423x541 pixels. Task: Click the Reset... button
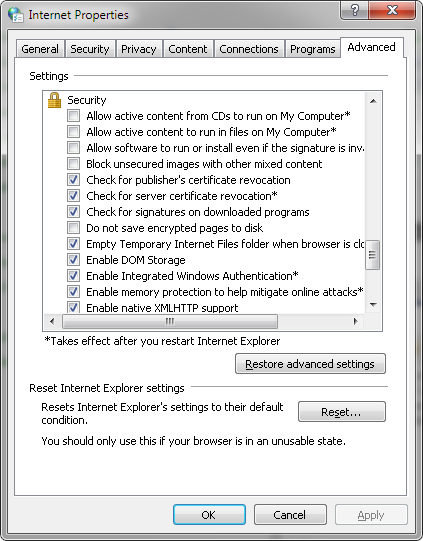pyautogui.click(x=342, y=412)
